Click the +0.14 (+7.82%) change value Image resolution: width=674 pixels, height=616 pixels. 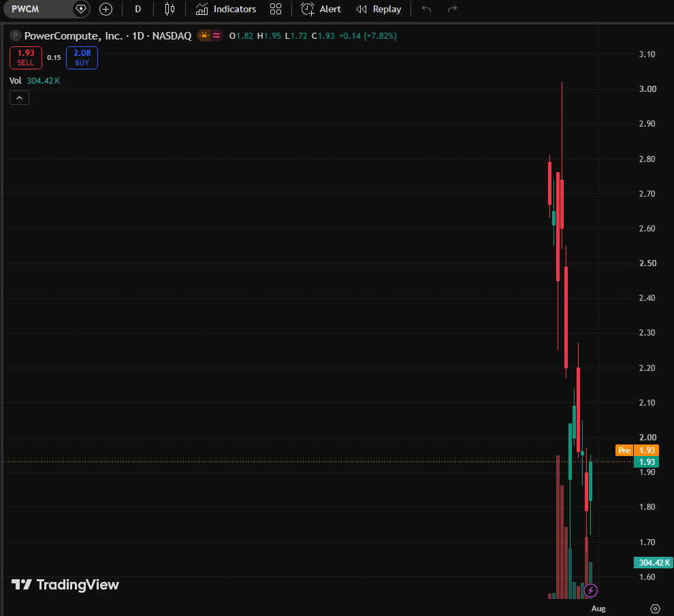click(368, 35)
